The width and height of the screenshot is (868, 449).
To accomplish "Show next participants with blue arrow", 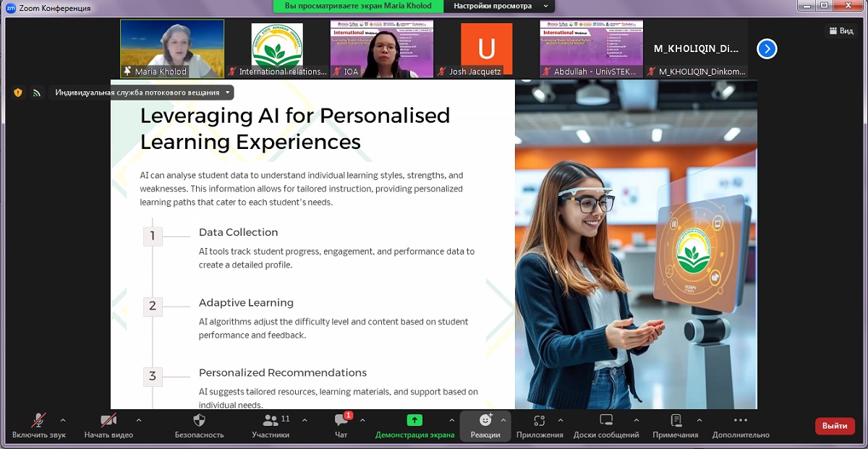I will tap(767, 48).
